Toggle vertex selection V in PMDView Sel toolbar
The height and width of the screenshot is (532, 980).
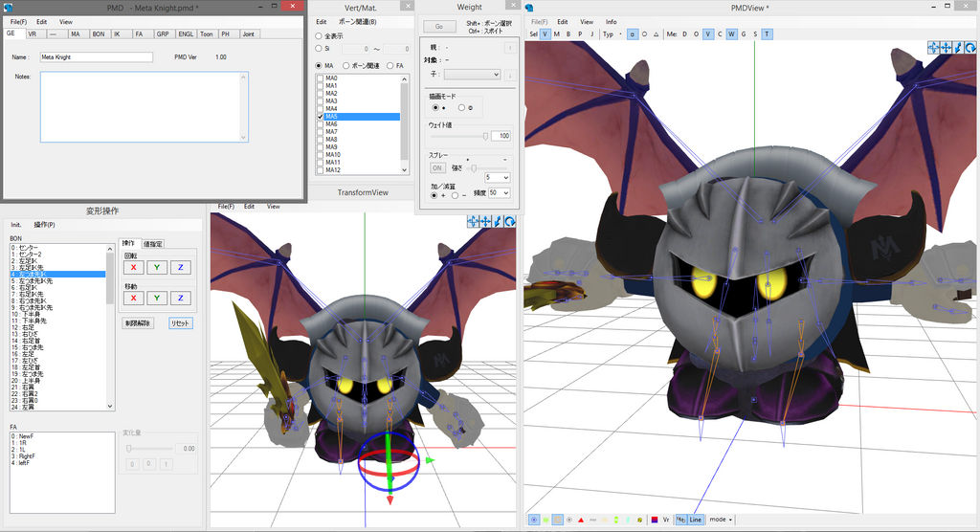[x=545, y=34]
